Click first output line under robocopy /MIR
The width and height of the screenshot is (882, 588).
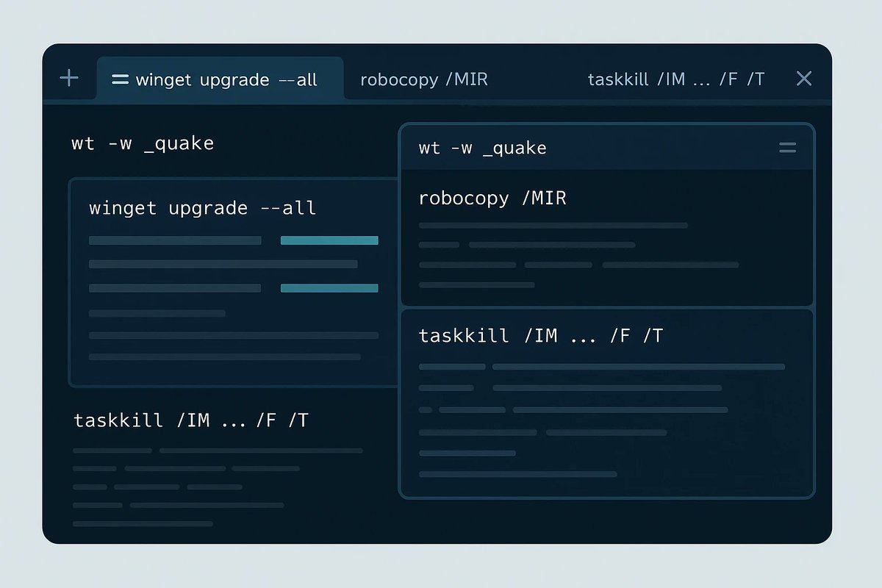pos(553,226)
